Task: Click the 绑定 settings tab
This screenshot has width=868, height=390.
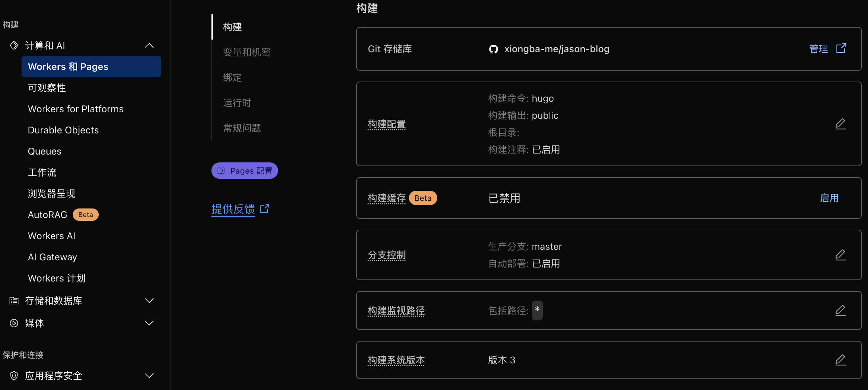Action: pyautogui.click(x=232, y=77)
